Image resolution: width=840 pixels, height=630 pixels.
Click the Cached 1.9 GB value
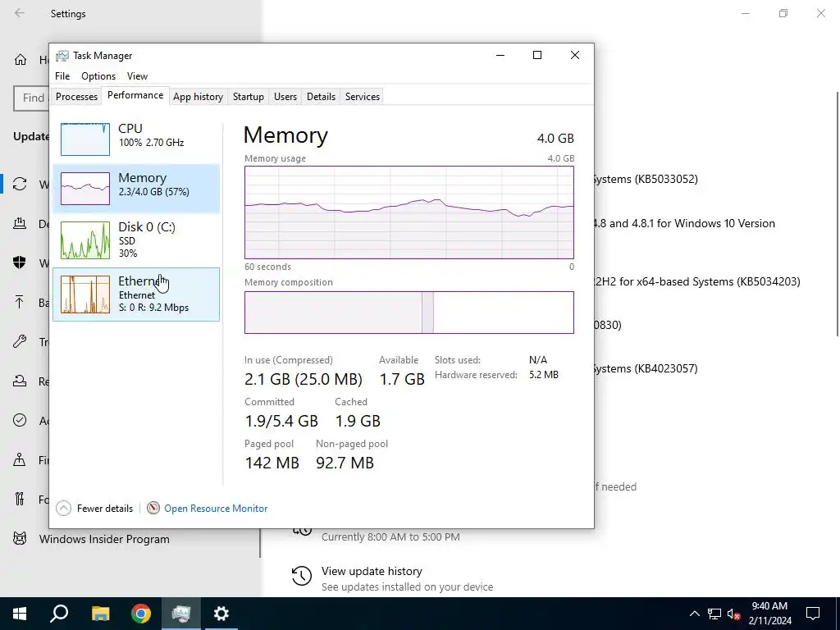[358, 421]
